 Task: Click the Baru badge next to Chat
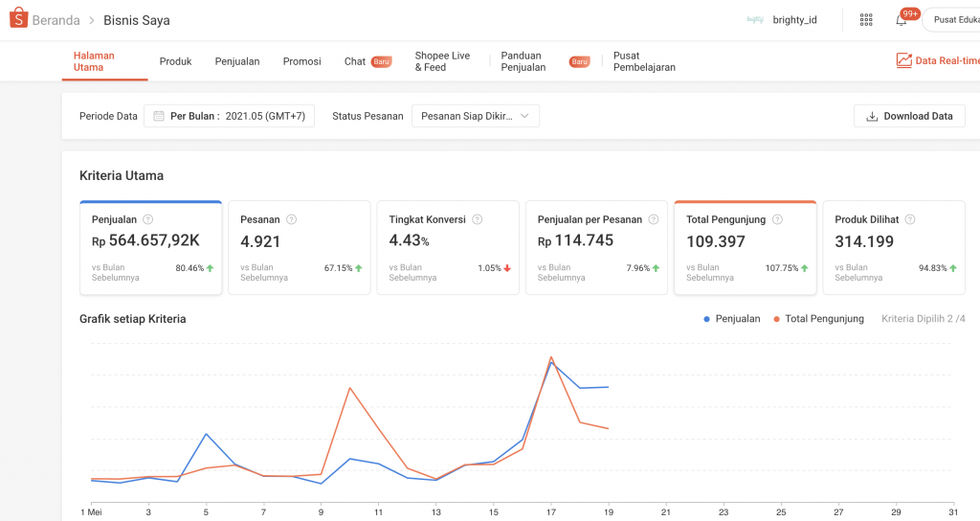(381, 61)
